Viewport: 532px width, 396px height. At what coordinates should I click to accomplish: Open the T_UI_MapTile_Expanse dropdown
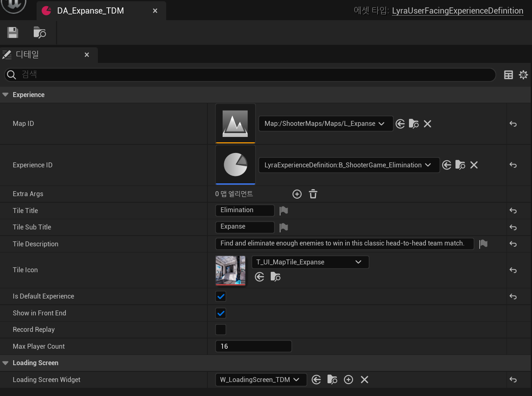click(310, 262)
